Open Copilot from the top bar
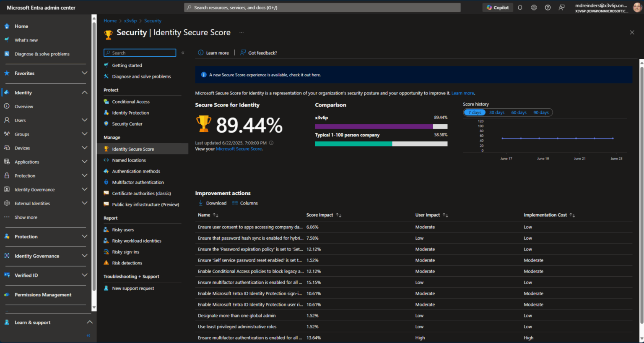This screenshot has height=343, width=644. pyautogui.click(x=497, y=7)
